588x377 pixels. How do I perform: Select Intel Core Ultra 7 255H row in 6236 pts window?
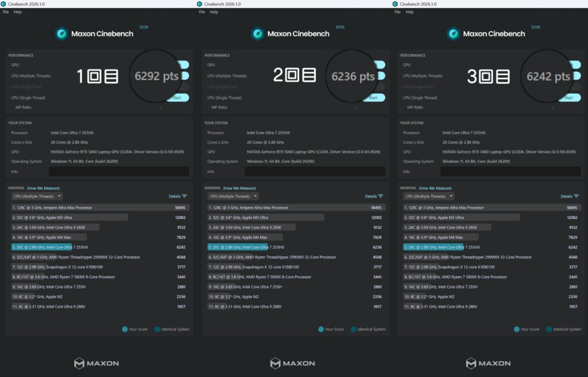click(296, 287)
